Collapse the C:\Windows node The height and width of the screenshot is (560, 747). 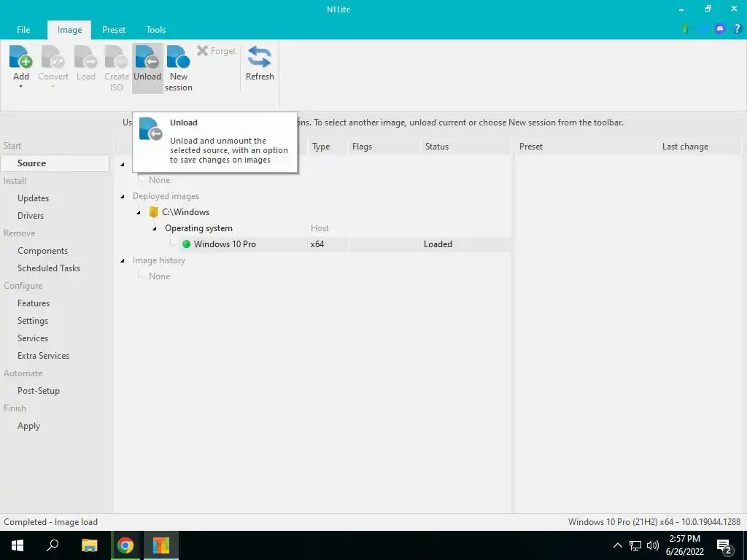(x=139, y=212)
